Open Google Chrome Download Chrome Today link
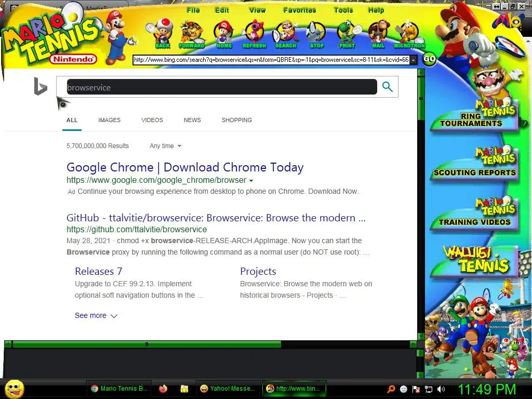Viewport: 532px width, 399px height. (x=185, y=167)
